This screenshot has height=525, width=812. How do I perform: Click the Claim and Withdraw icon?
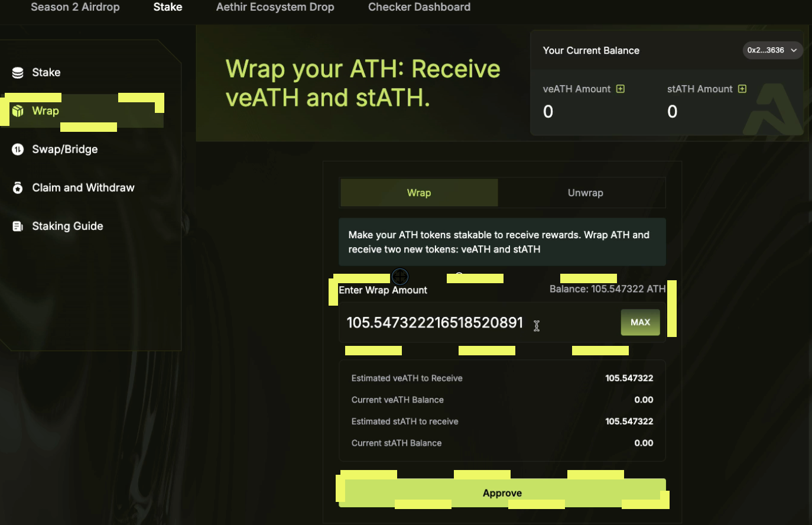click(17, 187)
